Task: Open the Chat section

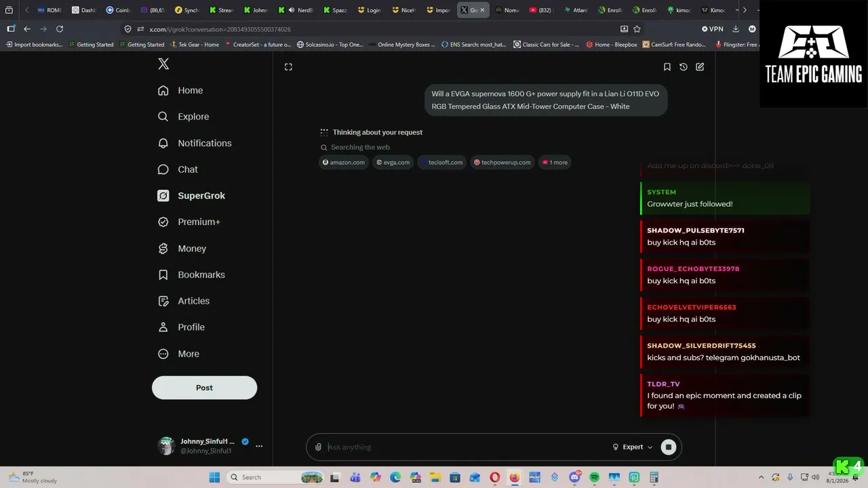Action: (x=178, y=169)
